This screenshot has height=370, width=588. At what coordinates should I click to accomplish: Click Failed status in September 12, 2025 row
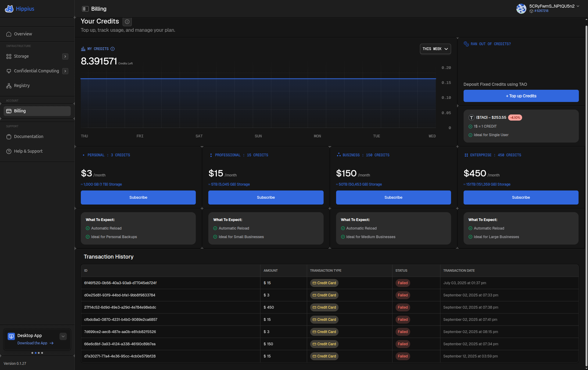(403, 356)
